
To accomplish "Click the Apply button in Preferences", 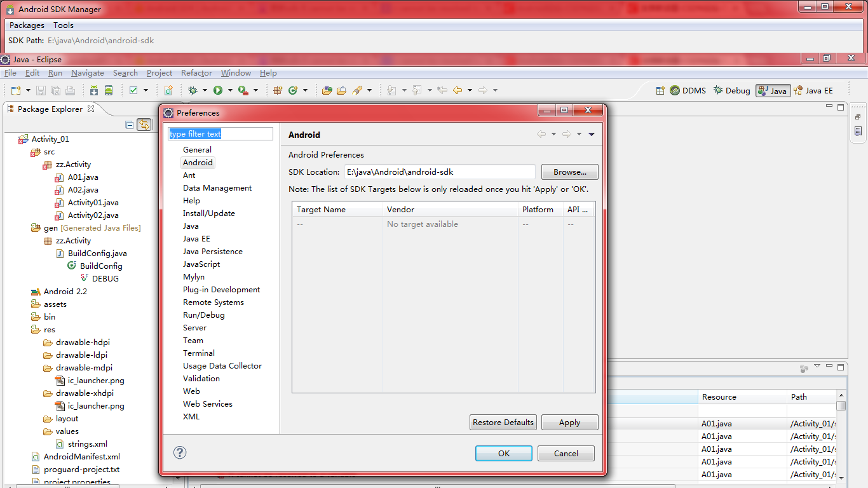I will [569, 422].
